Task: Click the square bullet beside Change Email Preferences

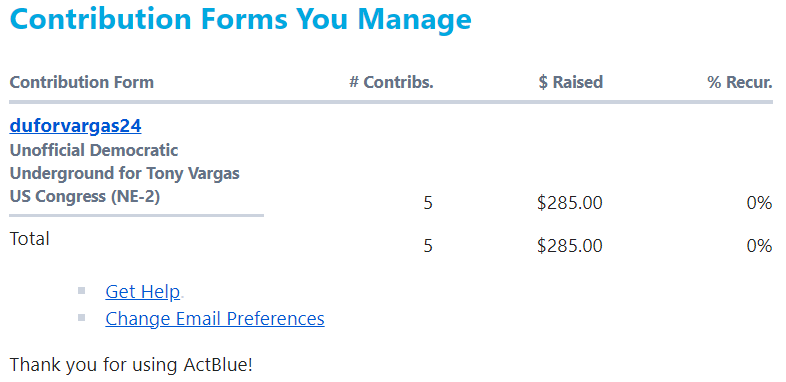Action: 82,317
